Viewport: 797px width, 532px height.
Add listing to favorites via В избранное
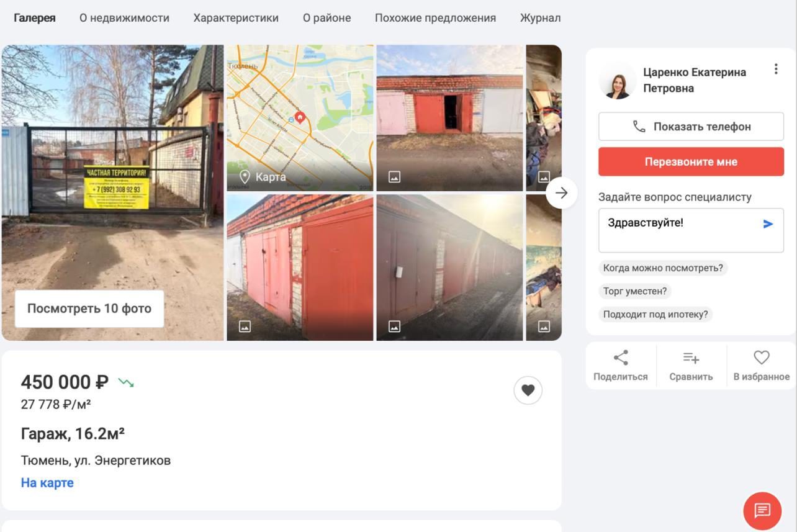click(761, 366)
